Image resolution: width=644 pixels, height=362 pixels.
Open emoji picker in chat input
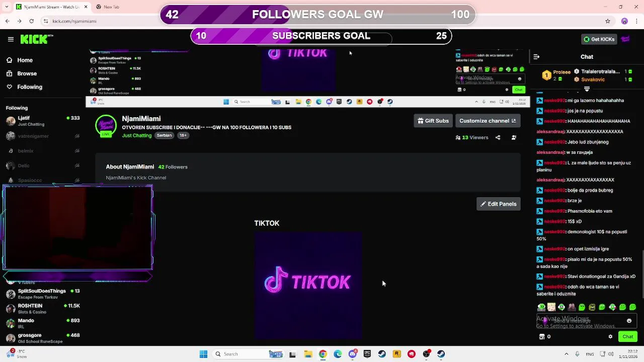tap(629, 321)
